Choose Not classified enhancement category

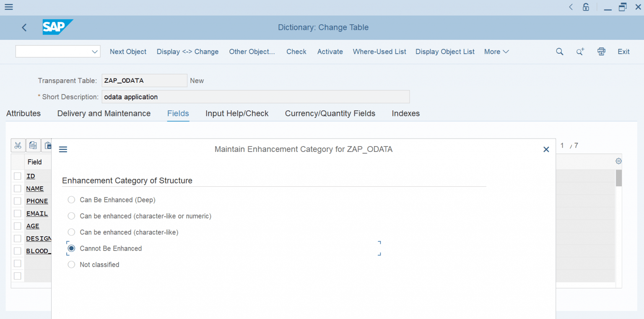[x=71, y=264]
